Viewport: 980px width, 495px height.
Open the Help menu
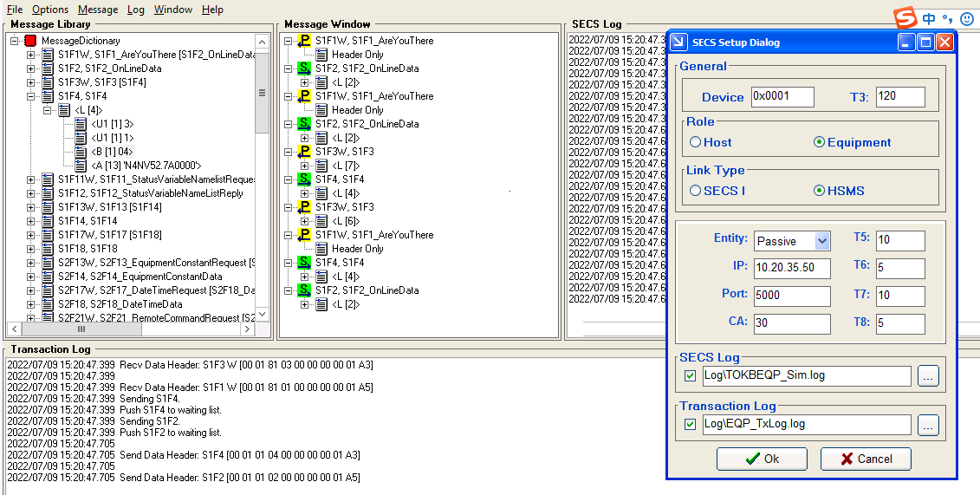tap(212, 10)
